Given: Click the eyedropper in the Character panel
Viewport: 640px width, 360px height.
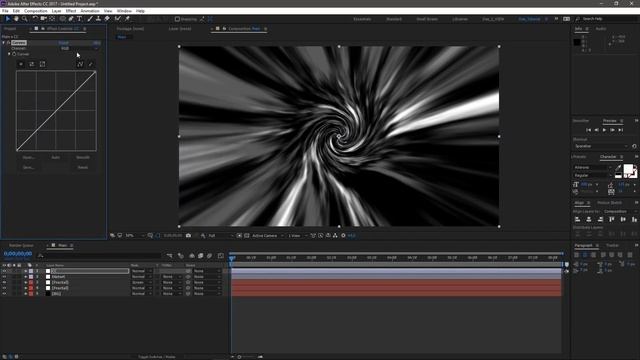Looking at the screenshot, I should pyautogui.click(x=618, y=167).
